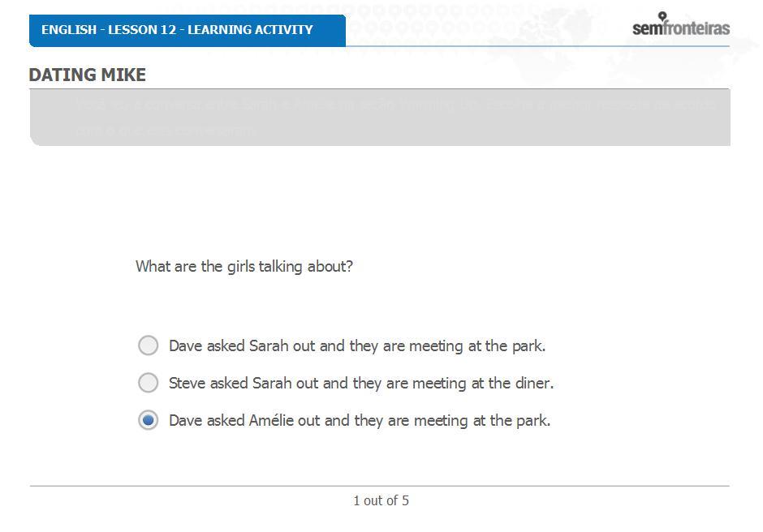The height and width of the screenshot is (532, 763).
Task: Click the 1 out of 5 progress counter
Action: click(x=381, y=500)
